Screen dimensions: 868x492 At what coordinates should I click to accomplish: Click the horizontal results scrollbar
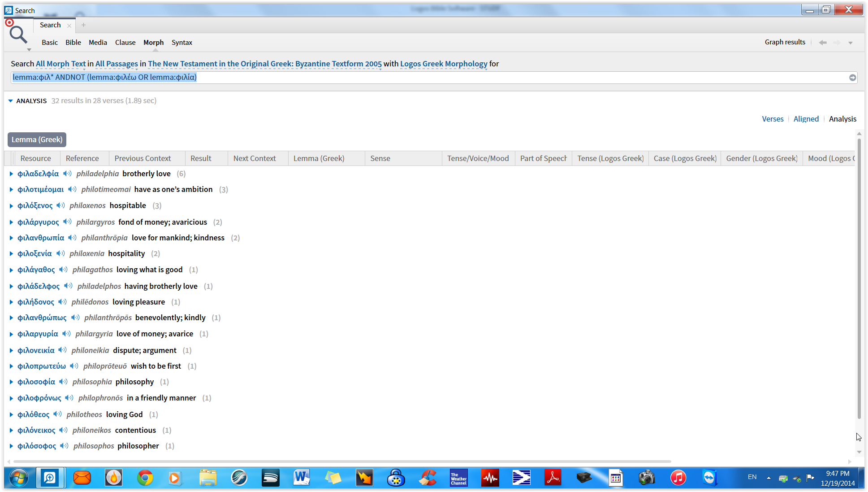(x=342, y=461)
